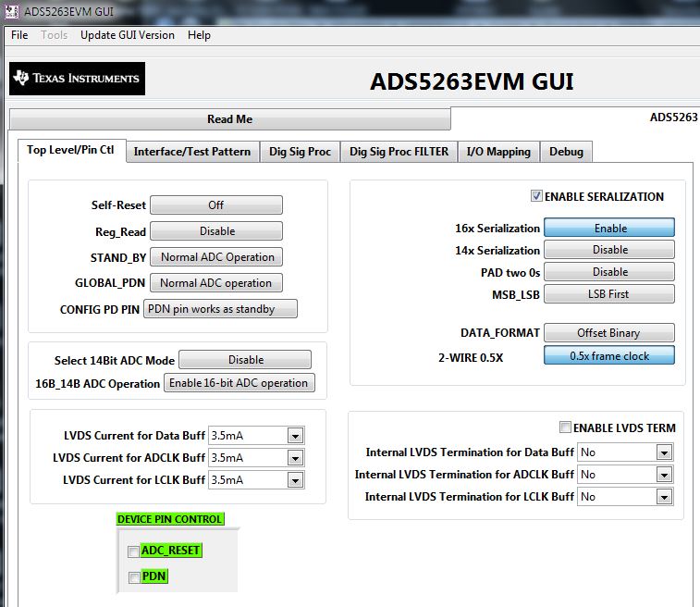Toggle Select 14Bit ADC Mode Disable button
700x607 pixels.
pyautogui.click(x=245, y=360)
